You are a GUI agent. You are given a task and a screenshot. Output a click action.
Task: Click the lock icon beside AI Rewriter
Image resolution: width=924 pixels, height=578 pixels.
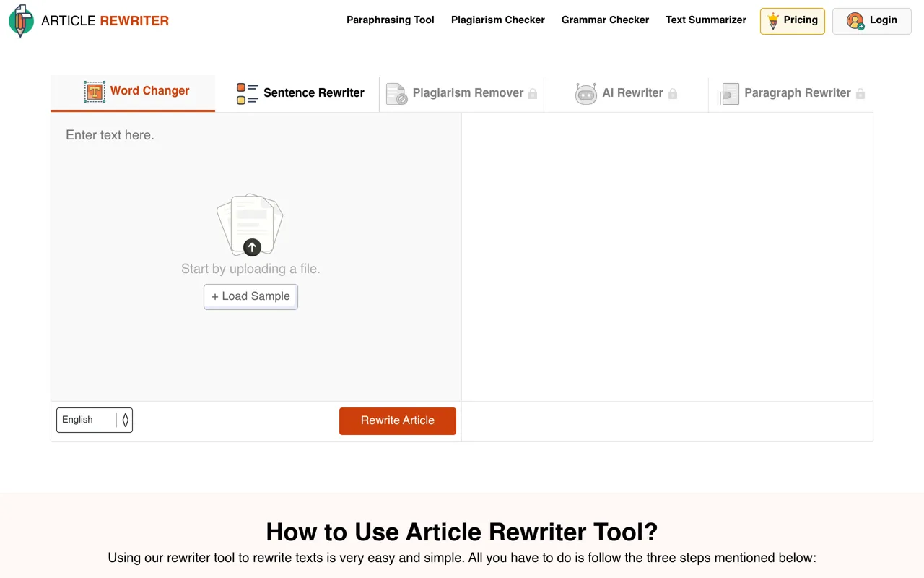(673, 94)
